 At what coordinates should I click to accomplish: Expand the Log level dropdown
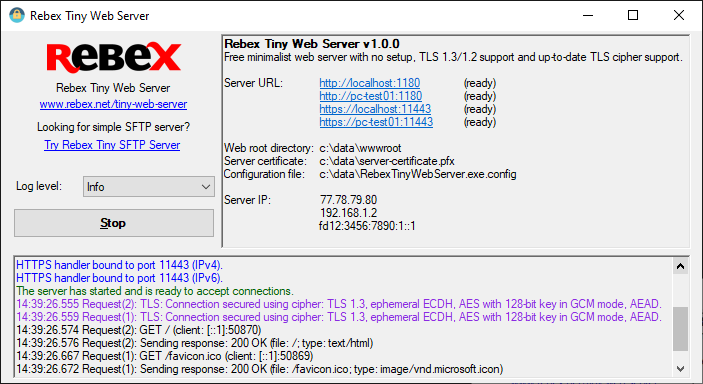pyautogui.click(x=148, y=187)
